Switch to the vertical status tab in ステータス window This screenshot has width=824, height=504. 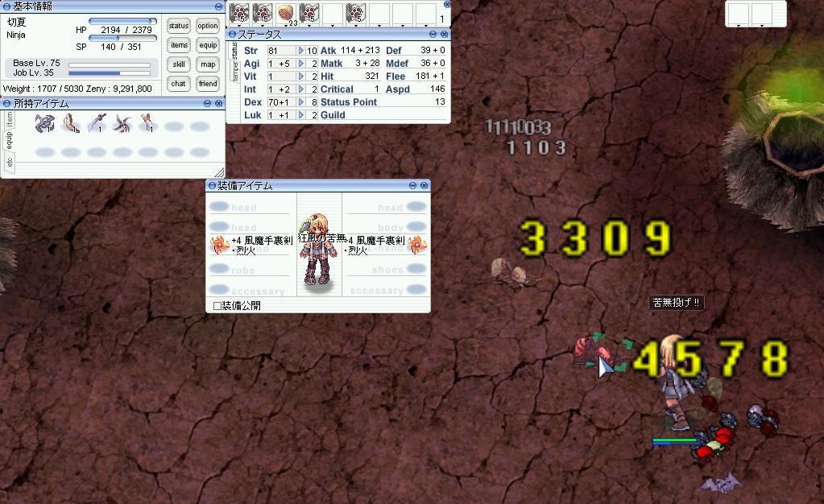click(x=235, y=51)
